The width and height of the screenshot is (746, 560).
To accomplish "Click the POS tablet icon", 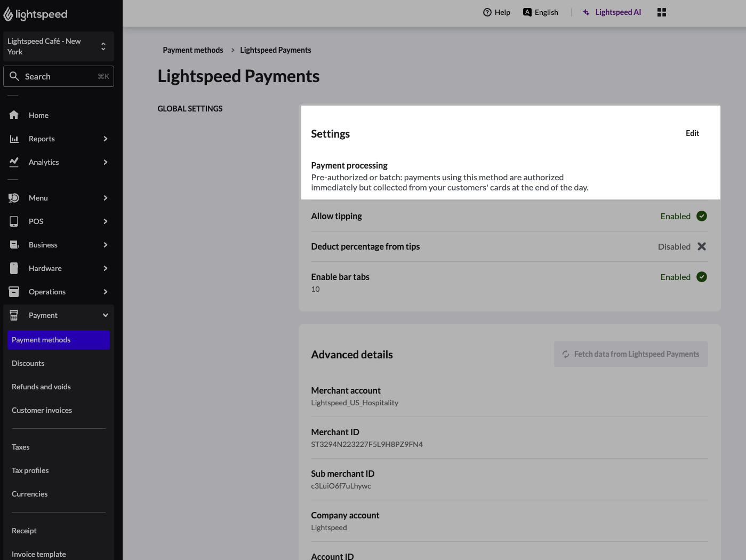I will click(14, 221).
